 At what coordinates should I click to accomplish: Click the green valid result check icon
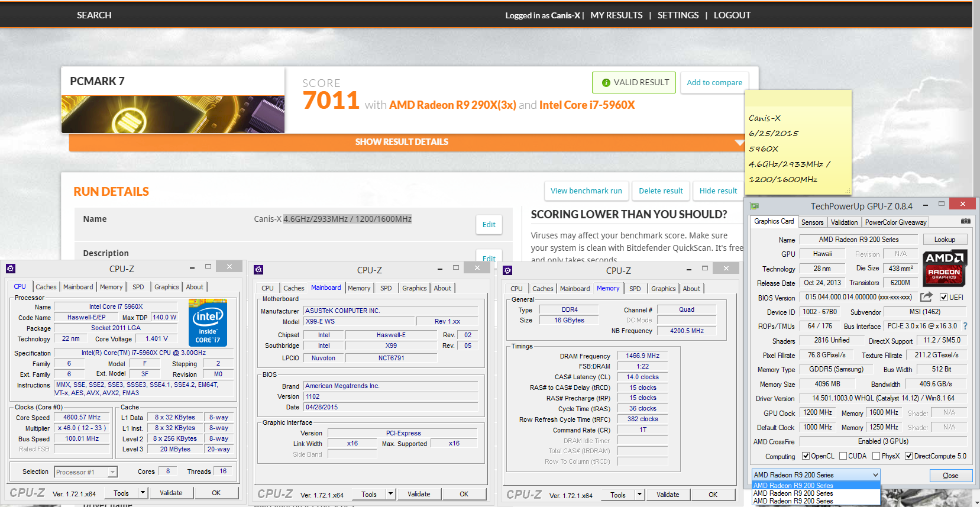[606, 83]
